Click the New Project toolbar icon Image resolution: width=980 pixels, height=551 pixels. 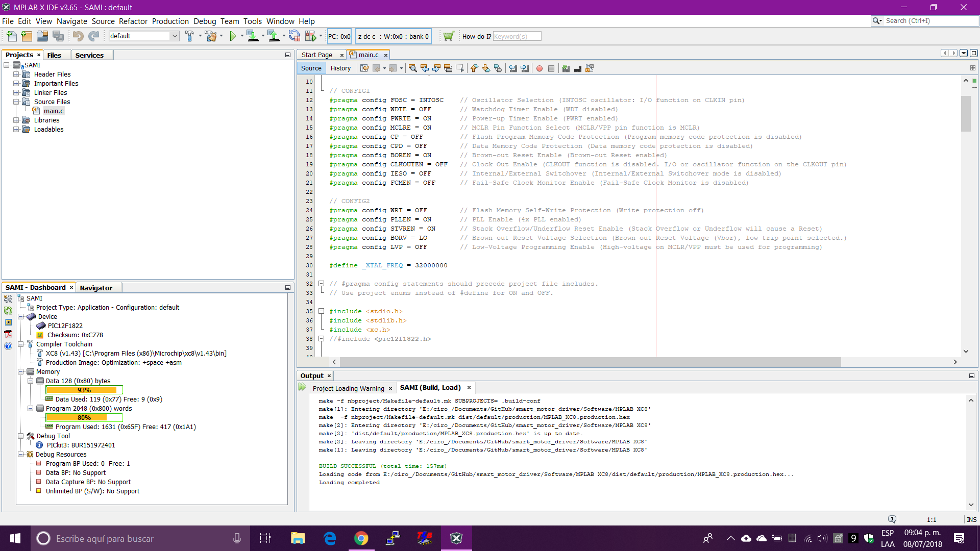click(27, 36)
